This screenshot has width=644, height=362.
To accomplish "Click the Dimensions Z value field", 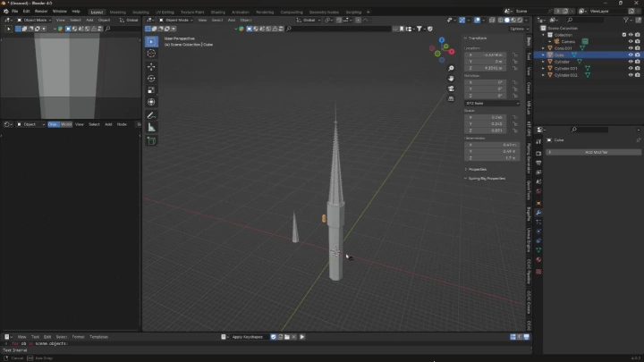I will click(492, 158).
